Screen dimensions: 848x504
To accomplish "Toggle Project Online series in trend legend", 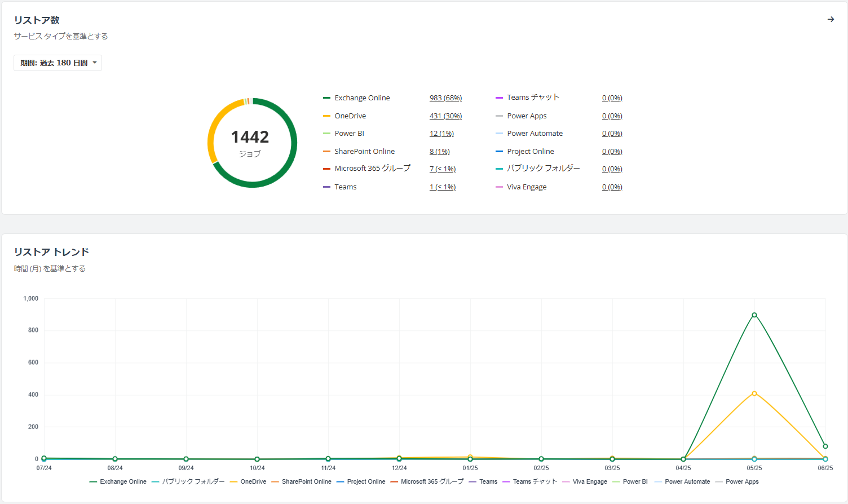I will click(x=361, y=481).
